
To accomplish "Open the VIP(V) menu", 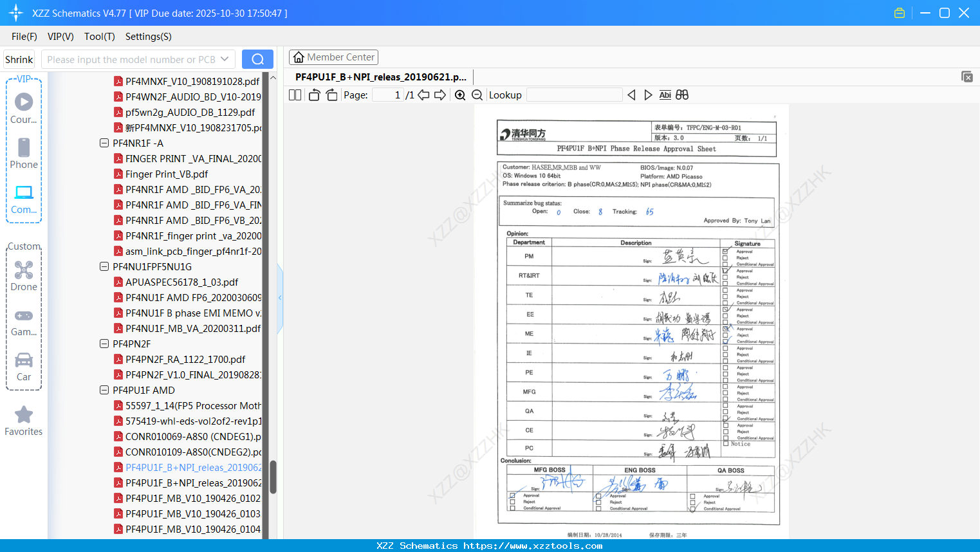I will 60,37.
